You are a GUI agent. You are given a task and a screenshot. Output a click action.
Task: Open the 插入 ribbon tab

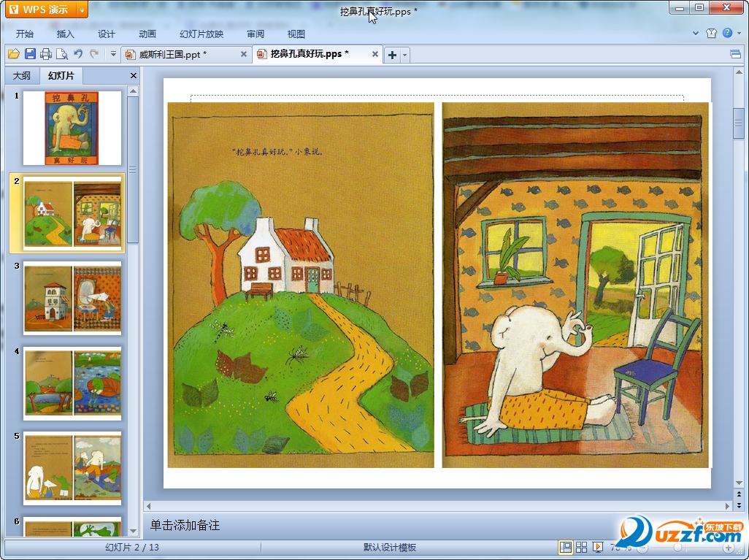pyautogui.click(x=66, y=34)
